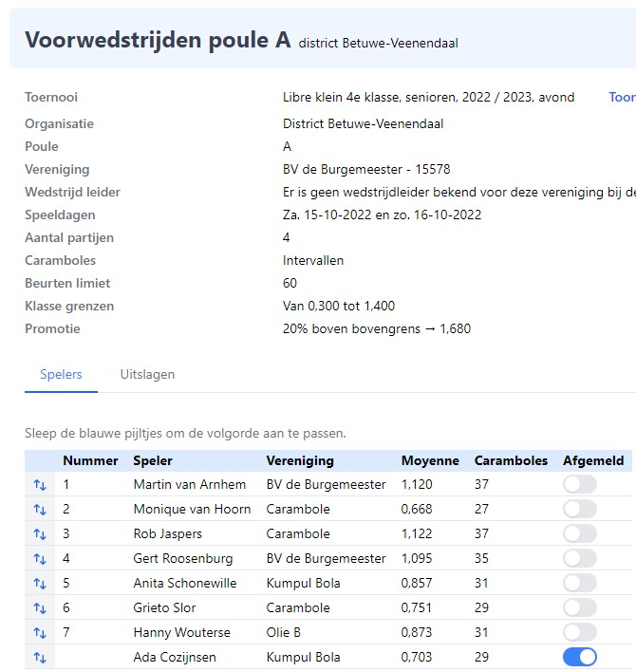
Task: Toggle Afgemeld for Gert Roosenburg
Action: coord(580,558)
